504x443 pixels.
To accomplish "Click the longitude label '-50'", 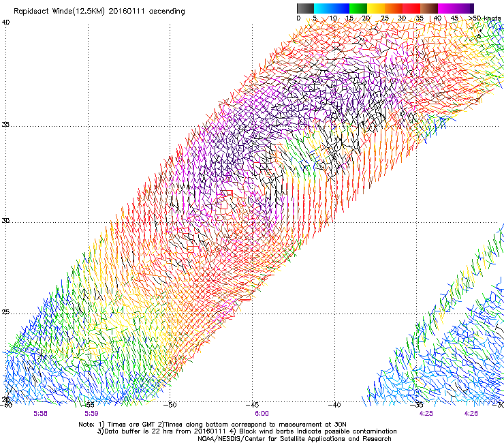I will tap(170, 405).
